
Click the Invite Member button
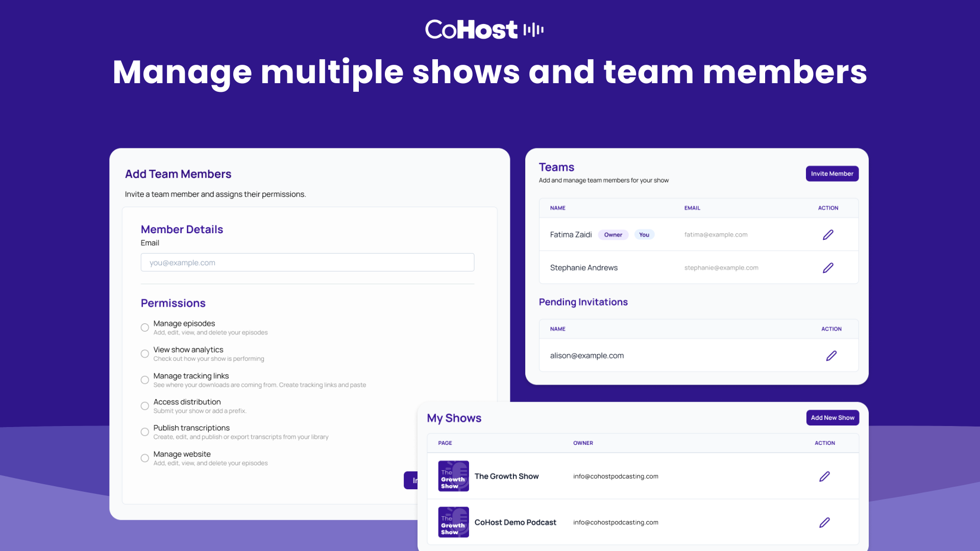click(x=832, y=173)
